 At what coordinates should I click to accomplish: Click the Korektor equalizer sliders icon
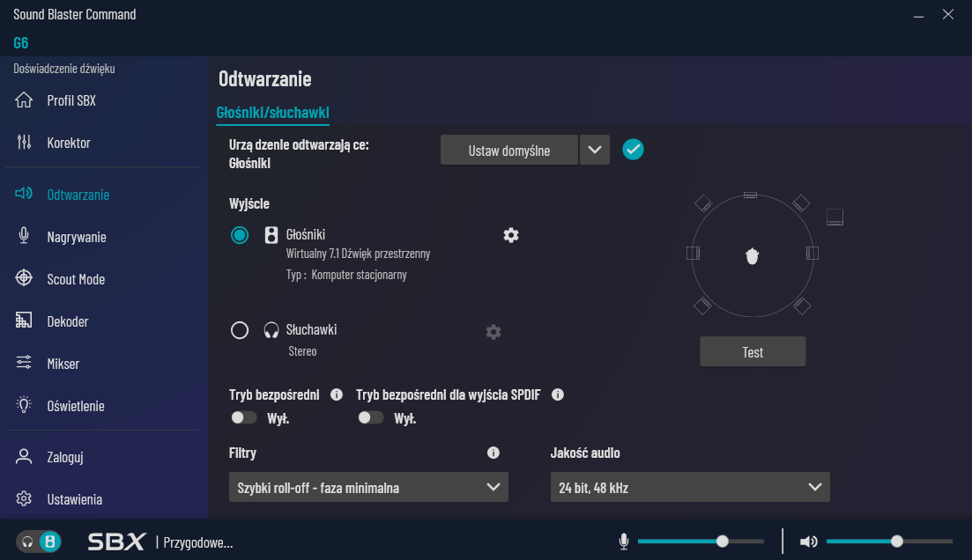(24, 142)
